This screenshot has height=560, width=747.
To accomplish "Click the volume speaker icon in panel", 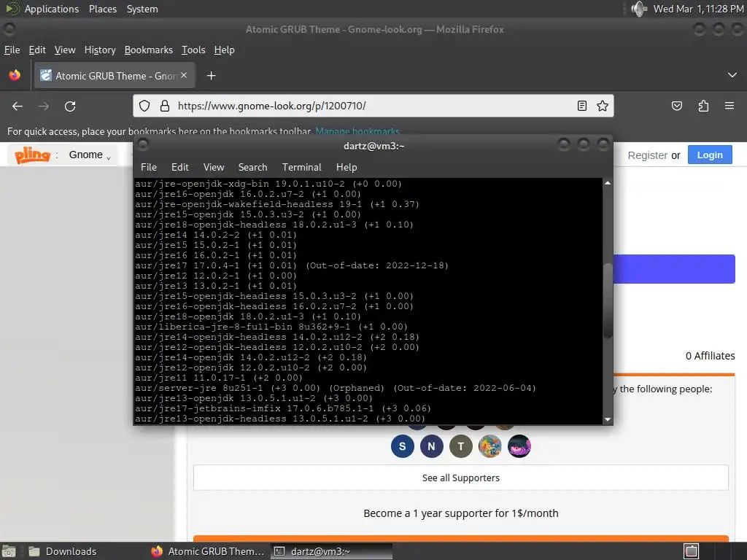I will coord(639,9).
